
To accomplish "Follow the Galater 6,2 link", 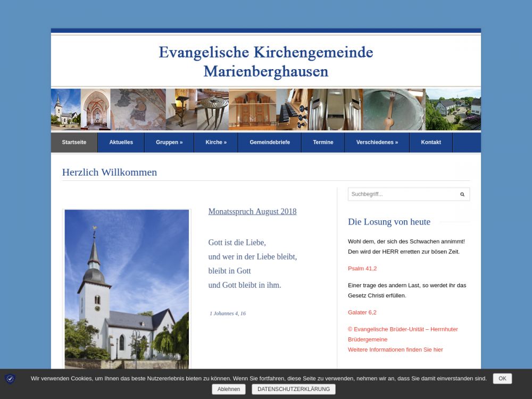I will coord(362,312).
